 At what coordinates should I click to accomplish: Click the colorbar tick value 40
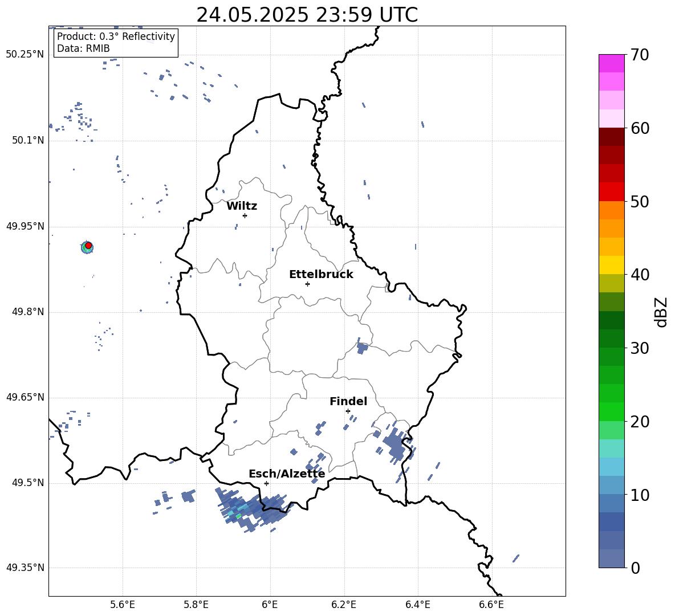(640, 275)
